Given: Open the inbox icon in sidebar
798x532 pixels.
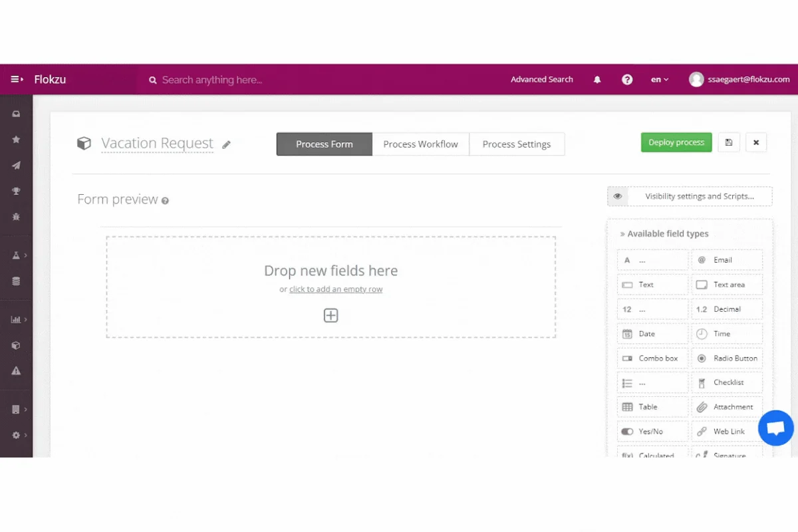Looking at the screenshot, I should pyautogui.click(x=16, y=114).
